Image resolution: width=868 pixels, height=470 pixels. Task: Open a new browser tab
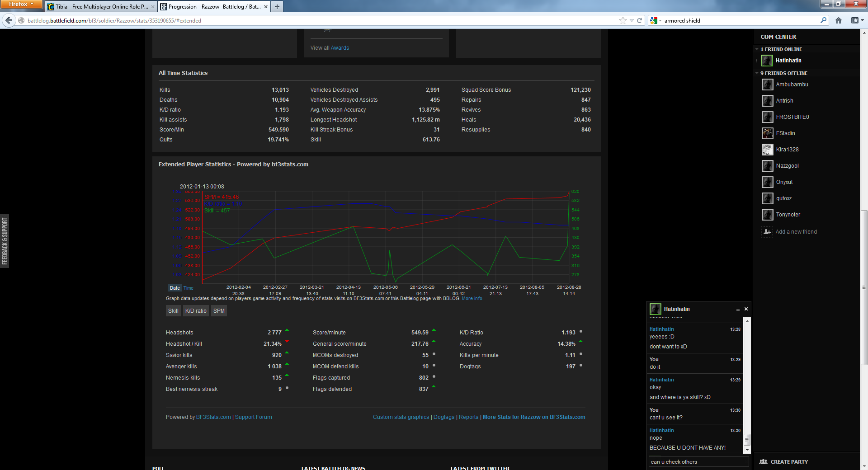(x=277, y=6)
